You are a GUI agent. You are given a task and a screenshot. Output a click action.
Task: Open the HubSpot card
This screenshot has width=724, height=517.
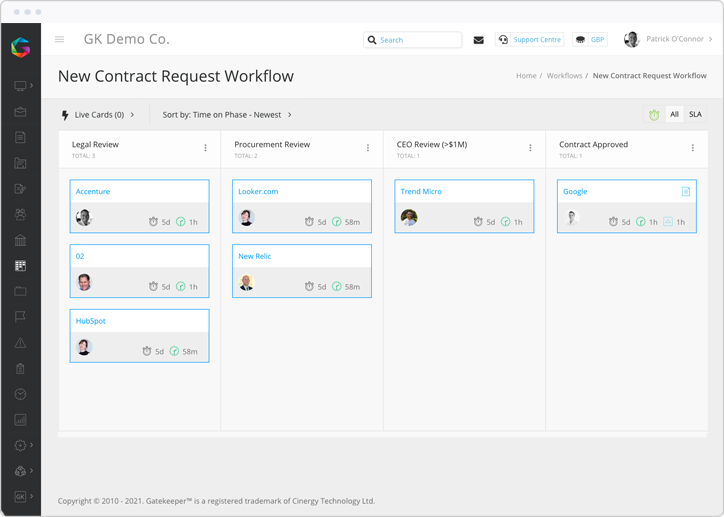[x=139, y=336]
